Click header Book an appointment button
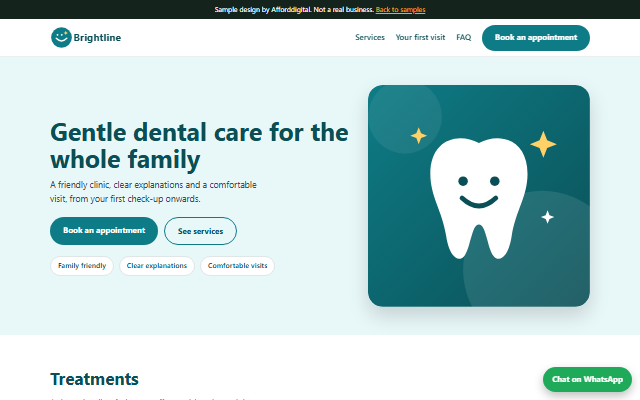640x400 pixels. pyautogui.click(x=536, y=38)
